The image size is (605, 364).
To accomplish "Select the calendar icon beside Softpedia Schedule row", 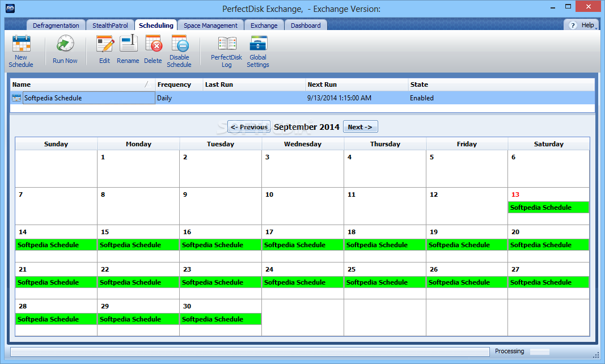I will pos(16,98).
